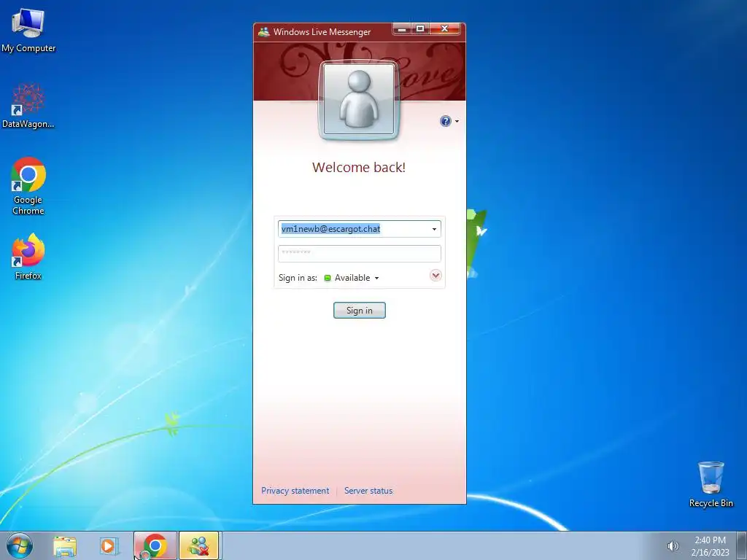Select the Google Chrome desktop shortcut
Image resolution: width=747 pixels, height=560 pixels.
[x=28, y=186]
